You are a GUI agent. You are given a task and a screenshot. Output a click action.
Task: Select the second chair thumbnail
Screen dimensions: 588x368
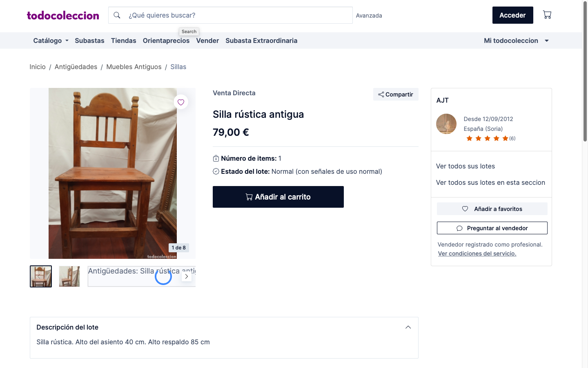(69, 276)
